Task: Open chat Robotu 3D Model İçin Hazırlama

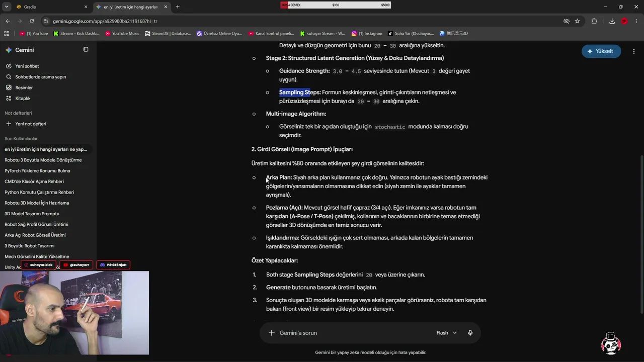Action: [x=37, y=203]
